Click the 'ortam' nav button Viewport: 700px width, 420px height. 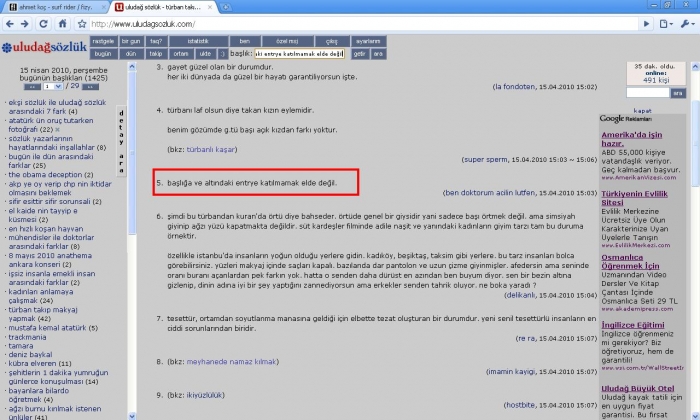[181, 54]
